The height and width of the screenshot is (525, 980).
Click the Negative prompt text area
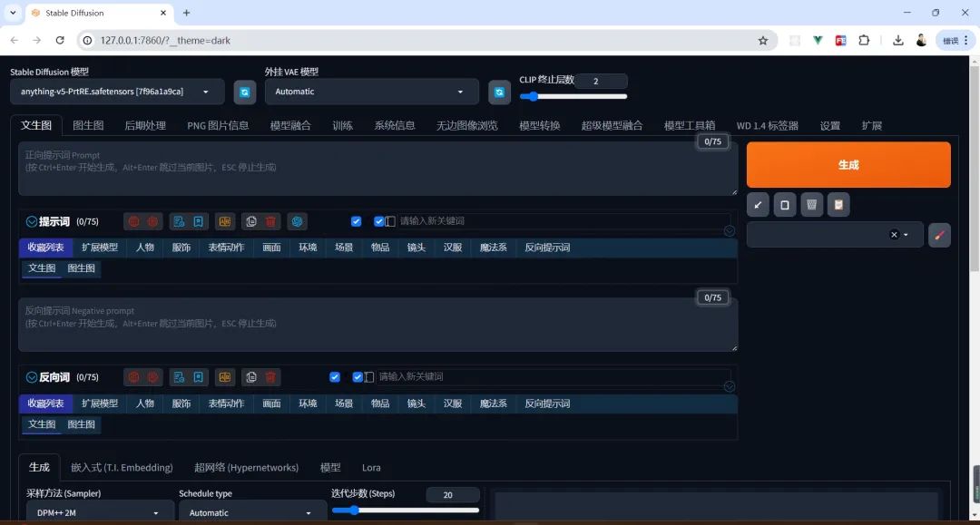pyautogui.click(x=377, y=324)
